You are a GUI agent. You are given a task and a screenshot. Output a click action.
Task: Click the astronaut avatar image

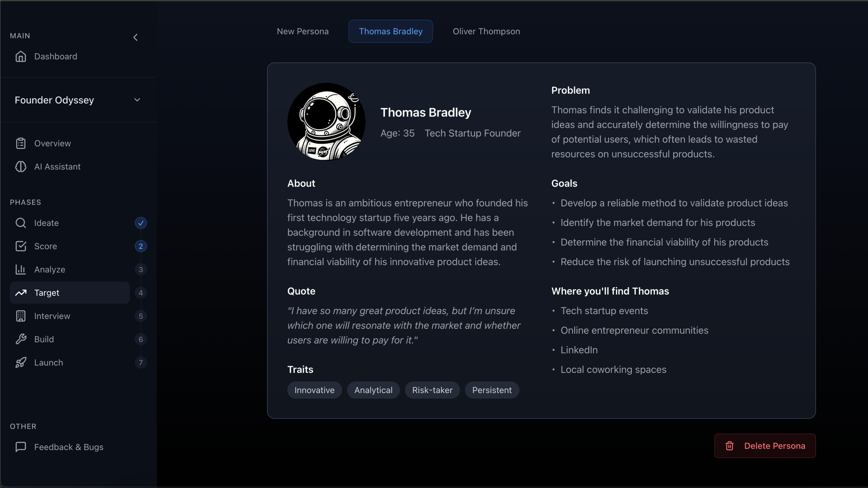coord(326,122)
